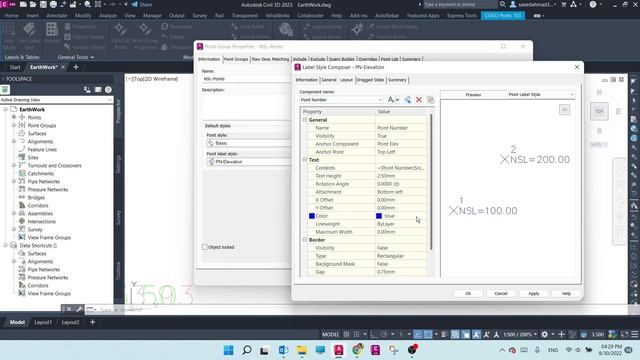The width and height of the screenshot is (640, 360).
Task: Click the blue swatch beside Color property
Action: (x=312, y=216)
